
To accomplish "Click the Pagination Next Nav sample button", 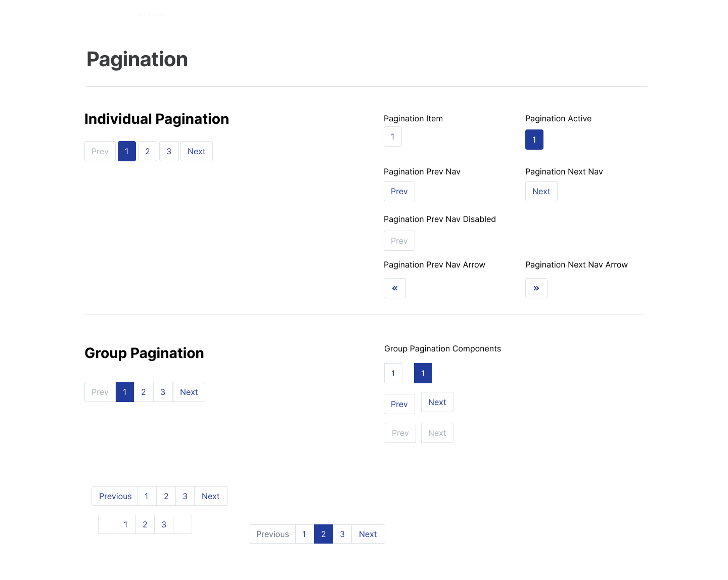I will [541, 191].
